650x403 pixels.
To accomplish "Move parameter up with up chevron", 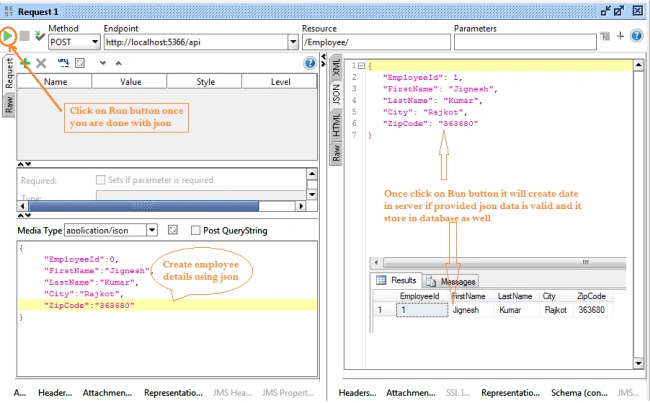I will pyautogui.click(x=119, y=63).
